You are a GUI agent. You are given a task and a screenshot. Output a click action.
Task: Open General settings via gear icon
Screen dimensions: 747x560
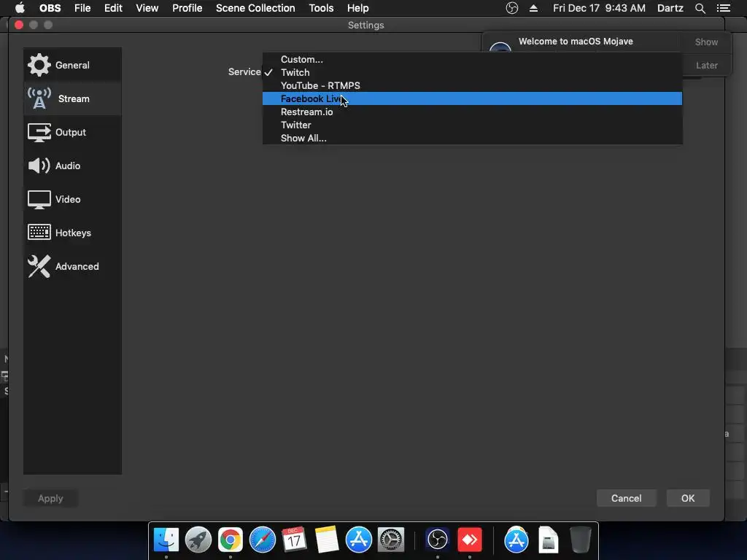(39, 65)
